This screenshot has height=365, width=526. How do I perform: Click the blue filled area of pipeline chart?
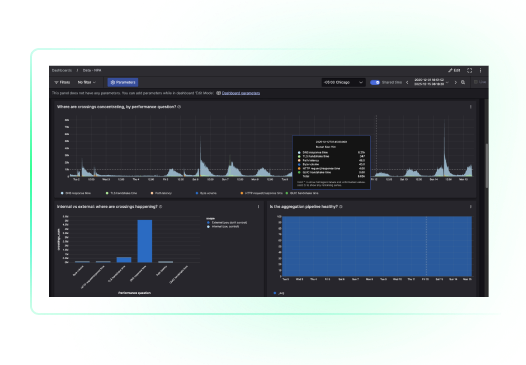[377, 246]
